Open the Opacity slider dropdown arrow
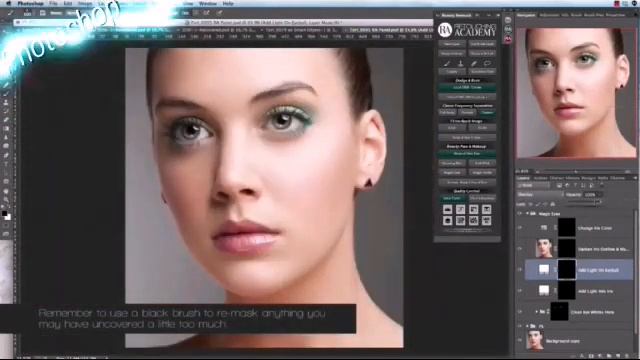The width and height of the screenshot is (640, 360). pyautogui.click(x=599, y=195)
